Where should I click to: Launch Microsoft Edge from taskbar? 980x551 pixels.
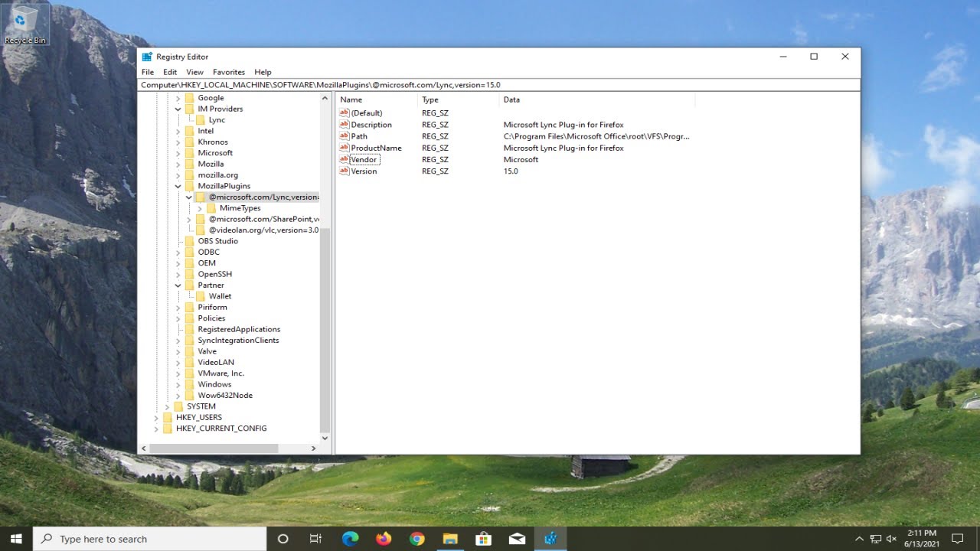pos(351,539)
